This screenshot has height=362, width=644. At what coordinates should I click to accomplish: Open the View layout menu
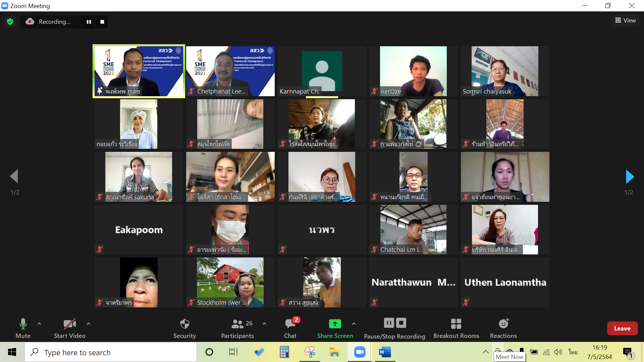(626, 20)
